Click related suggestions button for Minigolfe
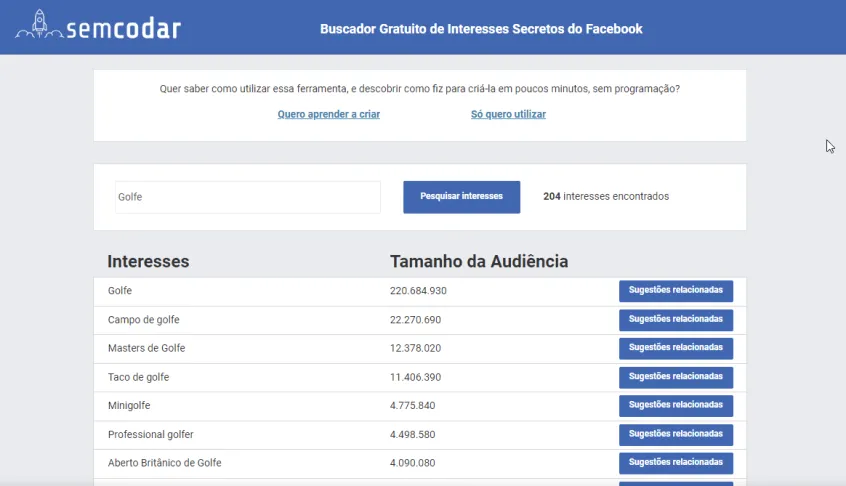 point(675,406)
